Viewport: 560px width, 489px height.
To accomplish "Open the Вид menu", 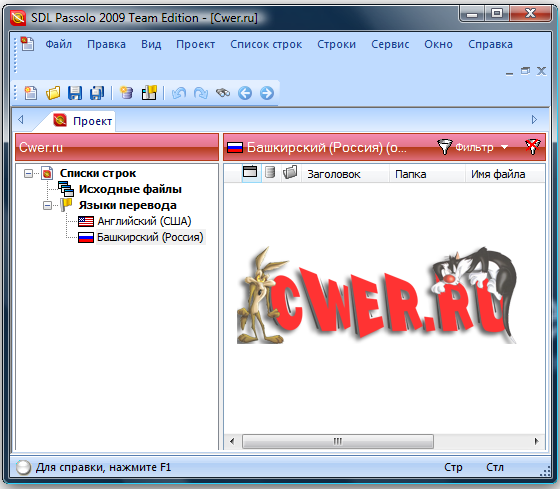I will pyautogui.click(x=151, y=44).
